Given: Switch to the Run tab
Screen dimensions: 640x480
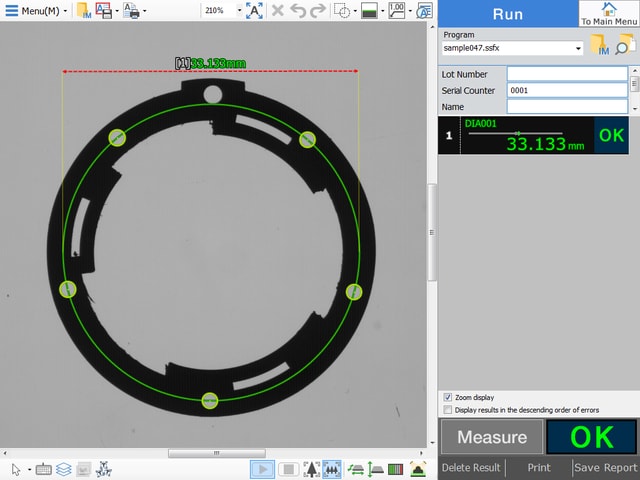Looking at the screenshot, I should (x=508, y=14).
